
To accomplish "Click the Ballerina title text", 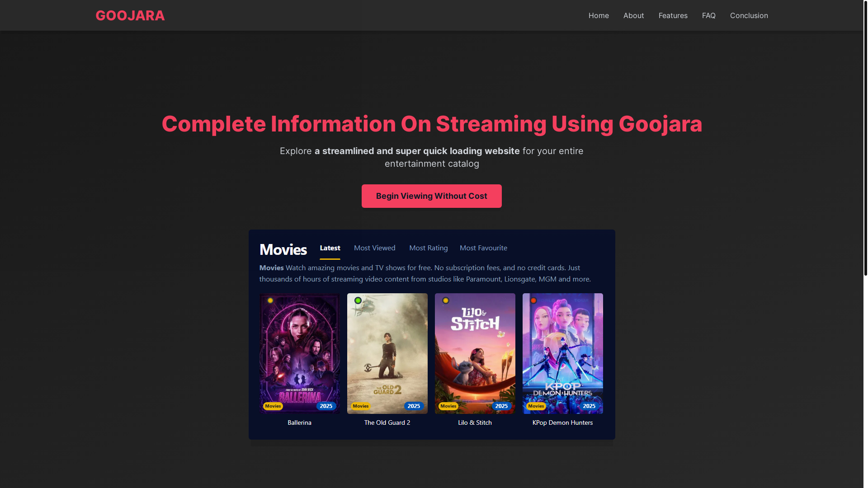I will [x=299, y=422].
